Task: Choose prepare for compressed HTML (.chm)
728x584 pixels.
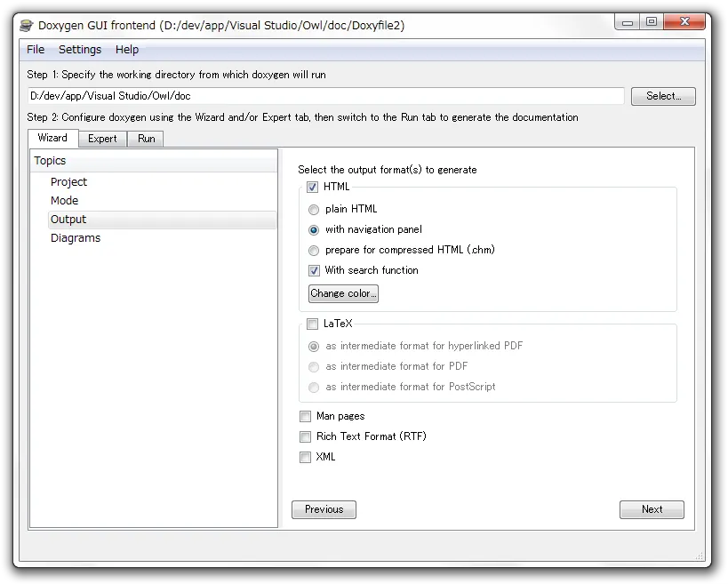Action: click(314, 251)
